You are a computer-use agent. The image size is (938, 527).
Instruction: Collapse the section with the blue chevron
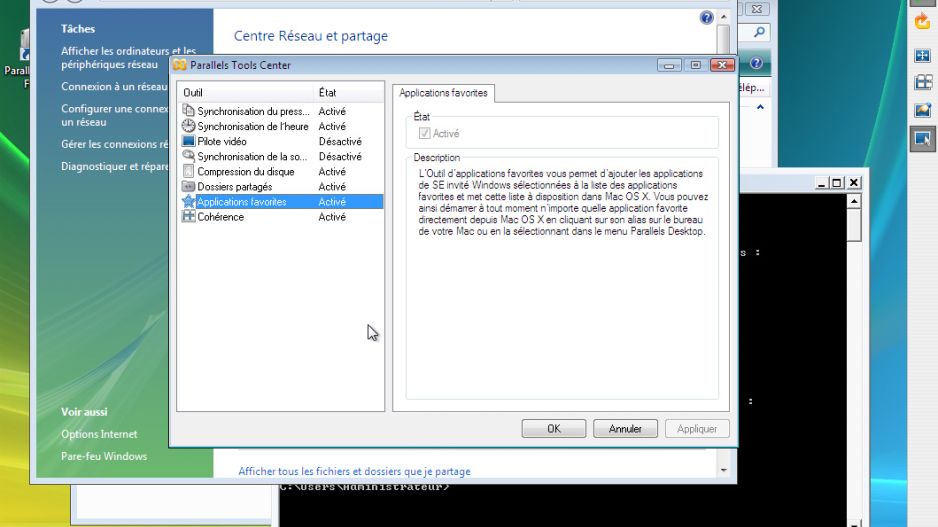tap(760, 107)
